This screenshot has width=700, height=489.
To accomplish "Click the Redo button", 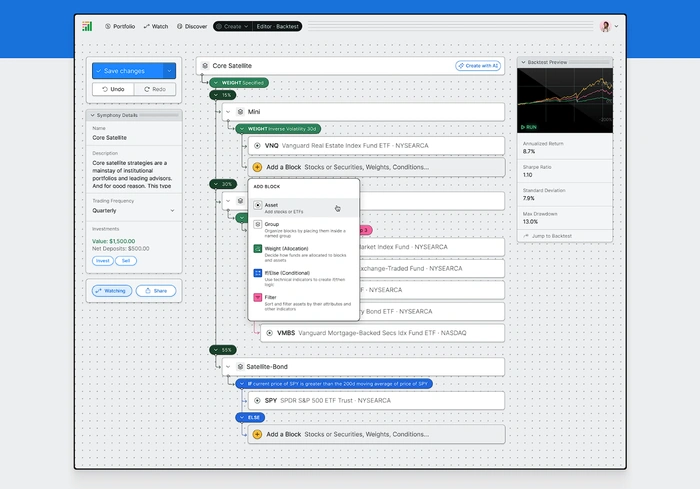I will (155, 89).
